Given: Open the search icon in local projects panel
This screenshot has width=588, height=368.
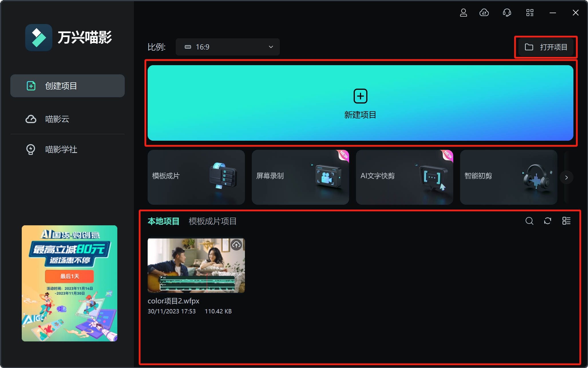Looking at the screenshot, I should tap(529, 221).
